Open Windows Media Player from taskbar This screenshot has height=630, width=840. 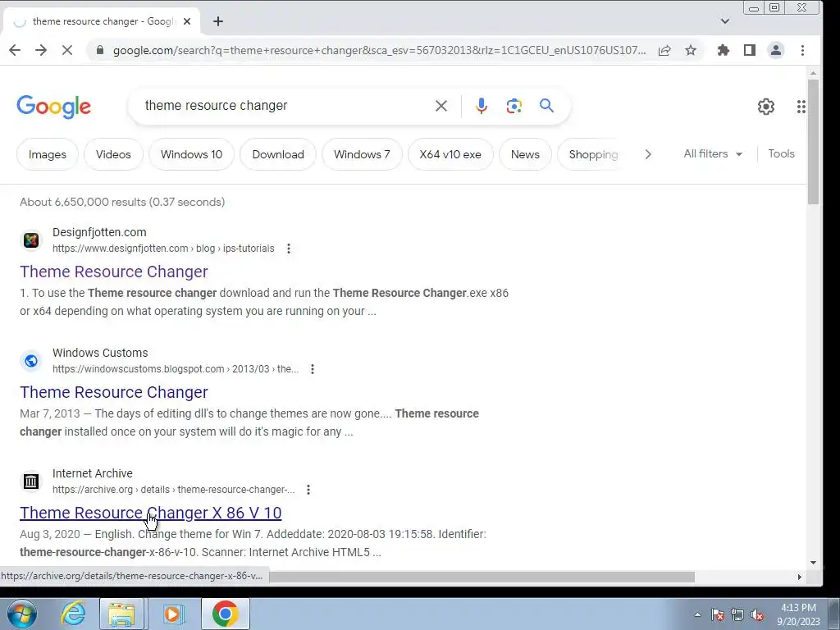coord(172,614)
